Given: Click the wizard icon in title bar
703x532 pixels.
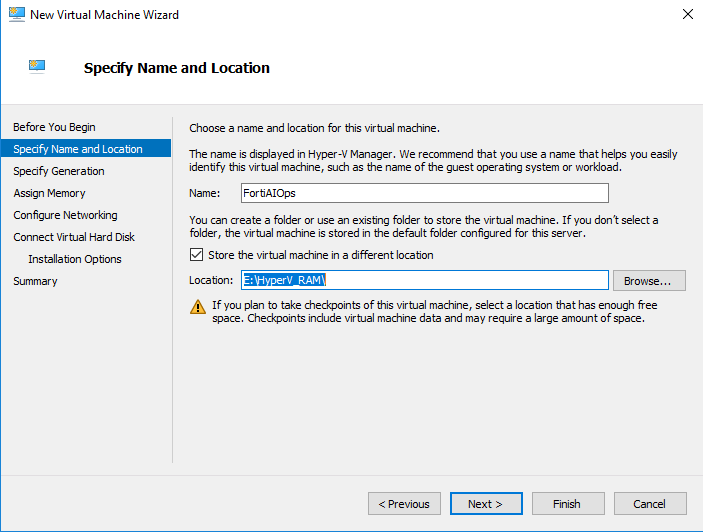Looking at the screenshot, I should click(x=15, y=15).
